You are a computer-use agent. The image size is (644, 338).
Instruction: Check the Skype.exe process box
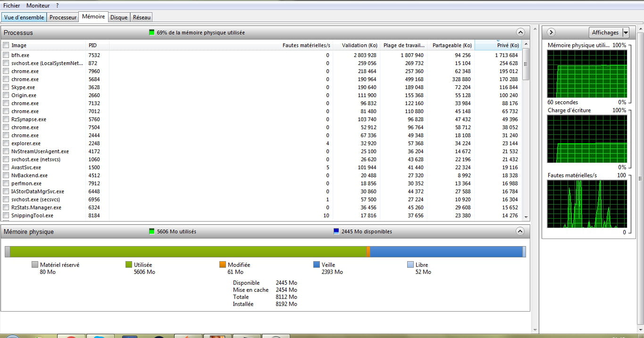point(6,87)
